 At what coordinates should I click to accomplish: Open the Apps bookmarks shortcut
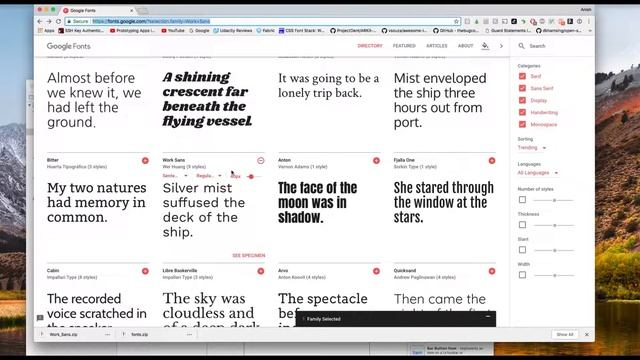coord(46,31)
